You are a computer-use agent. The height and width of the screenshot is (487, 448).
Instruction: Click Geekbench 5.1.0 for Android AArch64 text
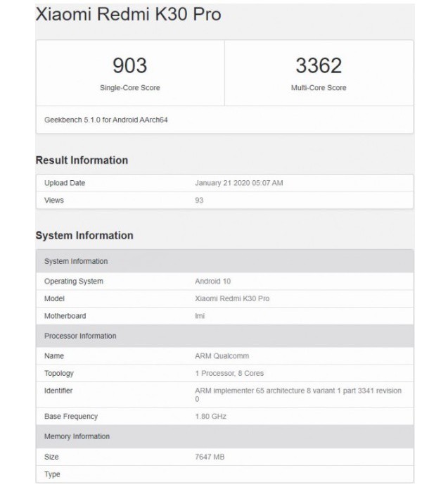[106, 120]
